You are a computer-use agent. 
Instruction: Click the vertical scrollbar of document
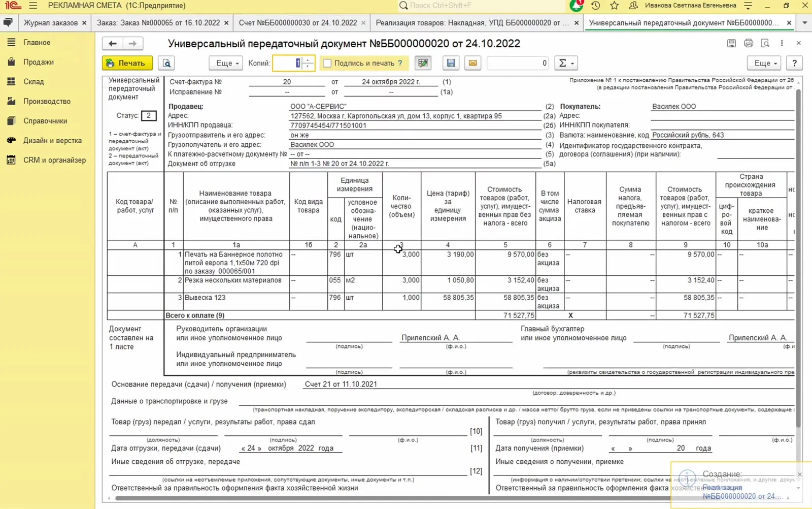click(798, 258)
